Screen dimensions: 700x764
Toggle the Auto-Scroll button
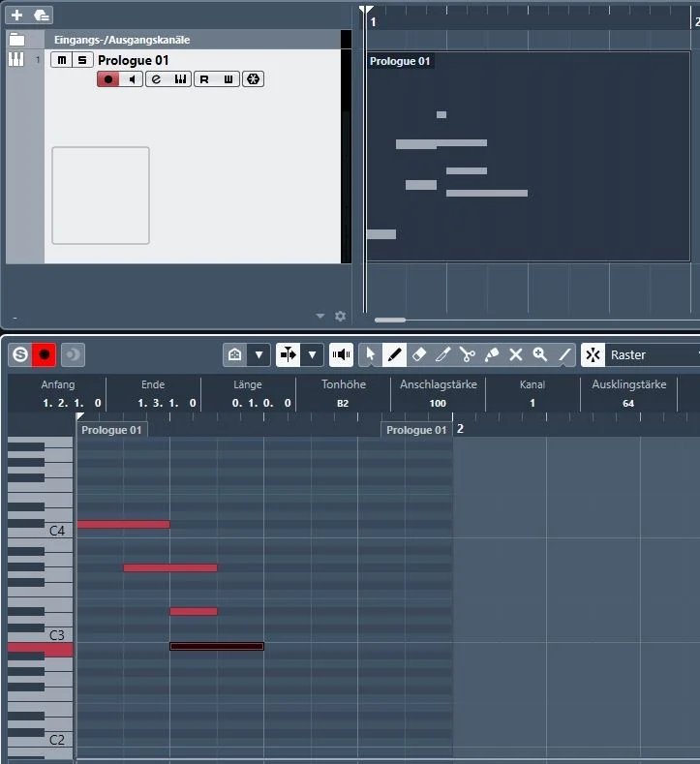pos(289,354)
